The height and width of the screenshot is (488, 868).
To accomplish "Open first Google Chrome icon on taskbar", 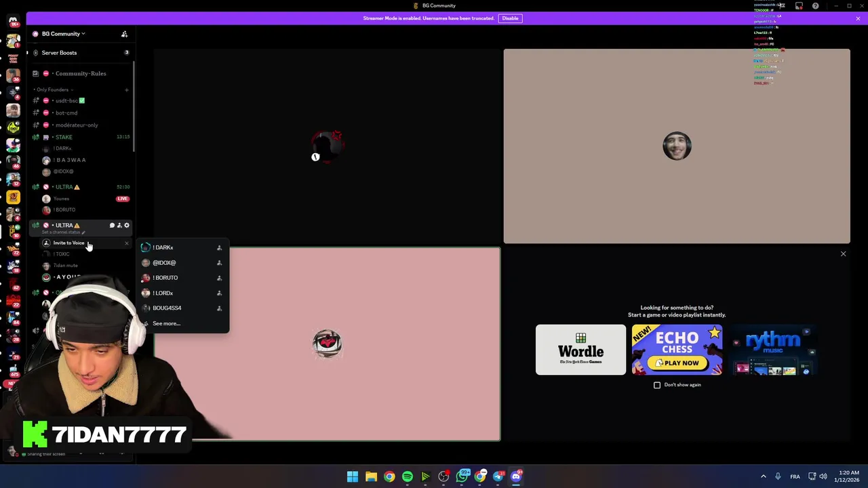I will pyautogui.click(x=389, y=476).
